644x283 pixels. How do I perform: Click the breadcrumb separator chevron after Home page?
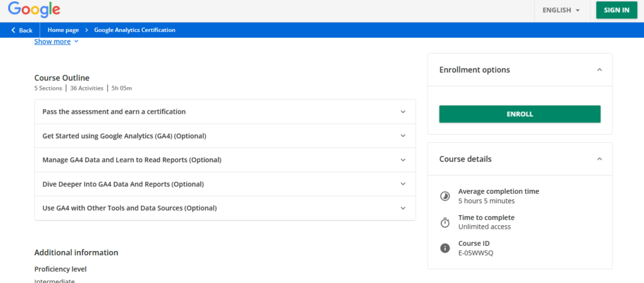coord(87,30)
